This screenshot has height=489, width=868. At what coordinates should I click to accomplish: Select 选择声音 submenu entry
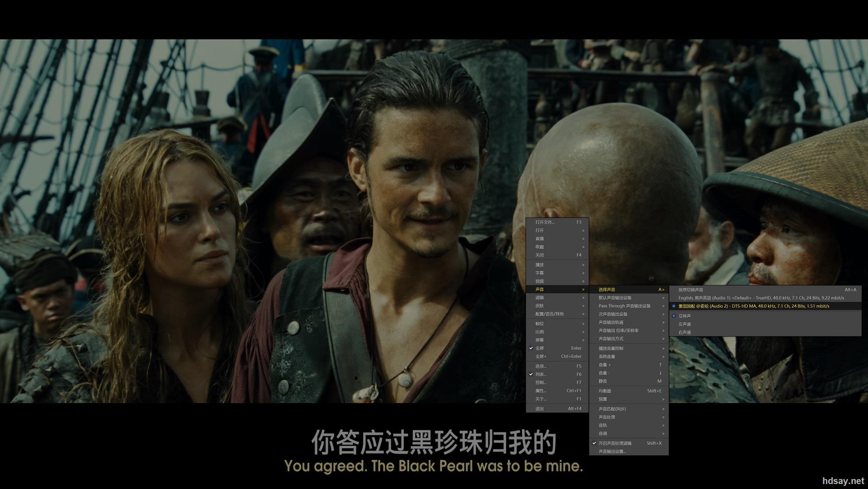[x=629, y=290]
